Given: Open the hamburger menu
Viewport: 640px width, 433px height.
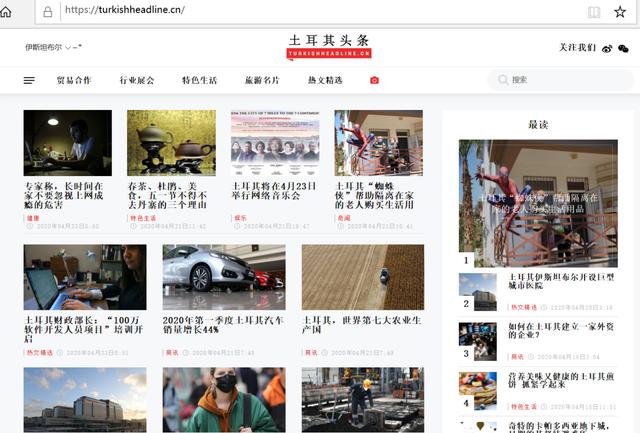Looking at the screenshot, I should coord(29,80).
